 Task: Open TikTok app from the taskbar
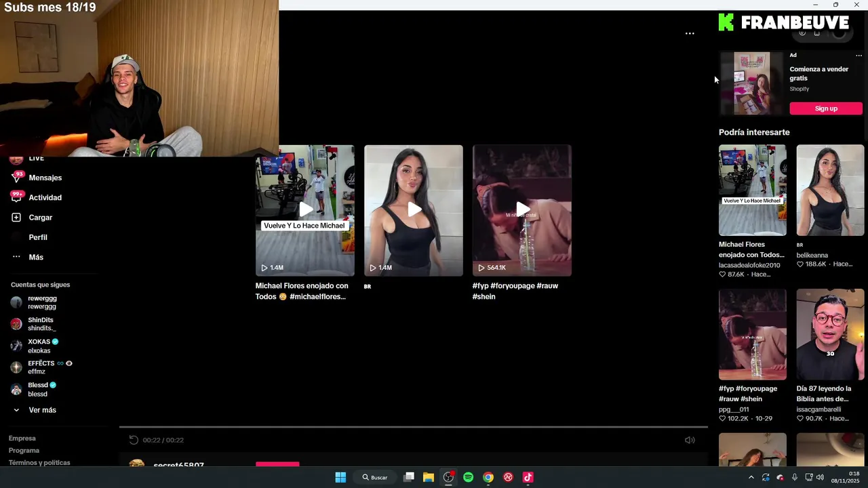pyautogui.click(x=528, y=477)
